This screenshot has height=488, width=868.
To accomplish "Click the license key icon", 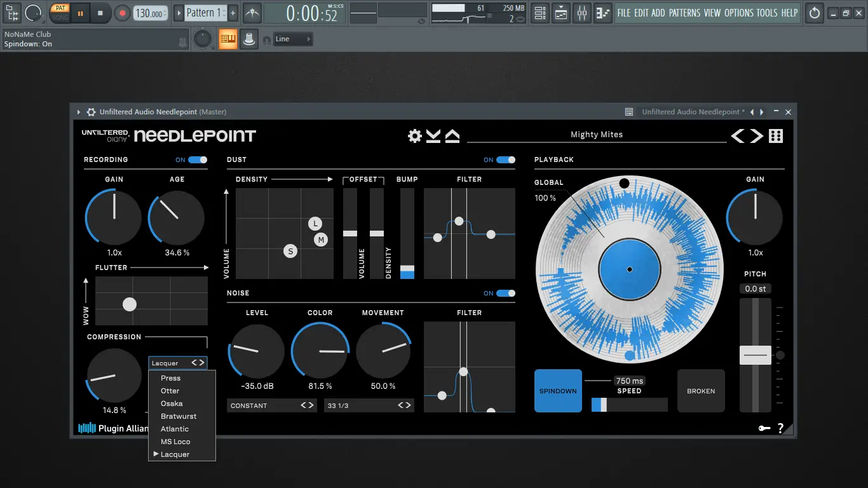I will pos(764,428).
